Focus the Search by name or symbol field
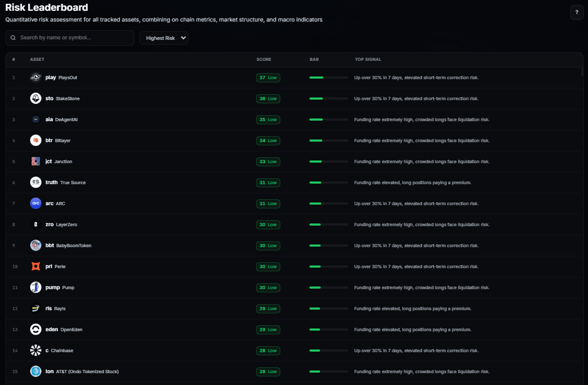This screenshot has width=588, height=385. point(70,38)
